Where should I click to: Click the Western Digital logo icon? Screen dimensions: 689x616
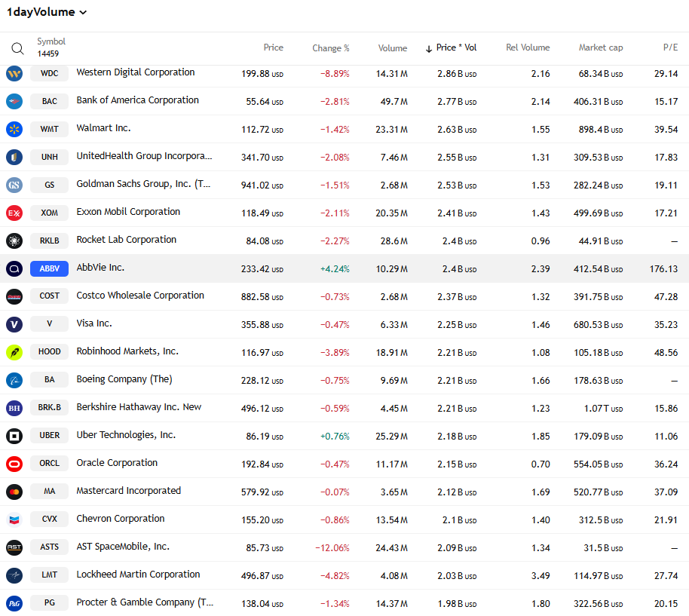tap(14, 73)
